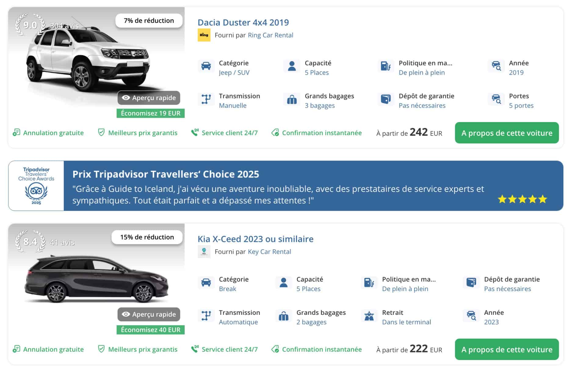Open 'A propos de cette voiture' for Kia X-Ceed
The image size is (586, 392).
507,349
